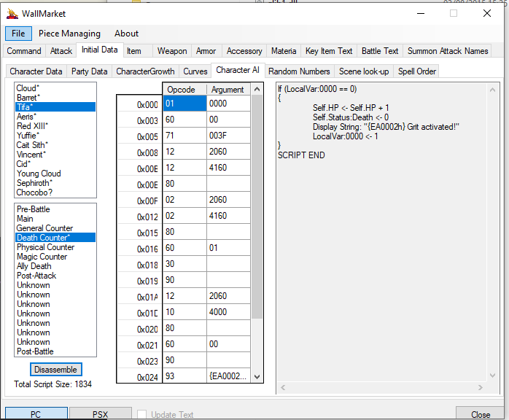
Task: Select the Ally Death script
Action: (55, 266)
